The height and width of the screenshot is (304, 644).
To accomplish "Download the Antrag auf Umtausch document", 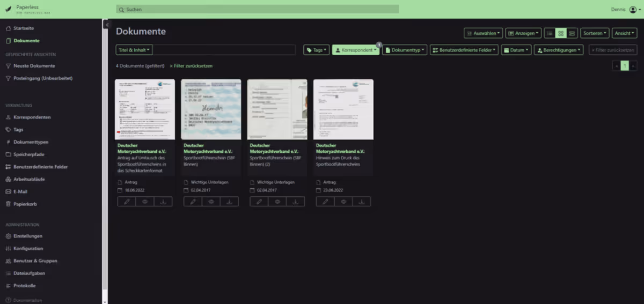I will click(163, 202).
